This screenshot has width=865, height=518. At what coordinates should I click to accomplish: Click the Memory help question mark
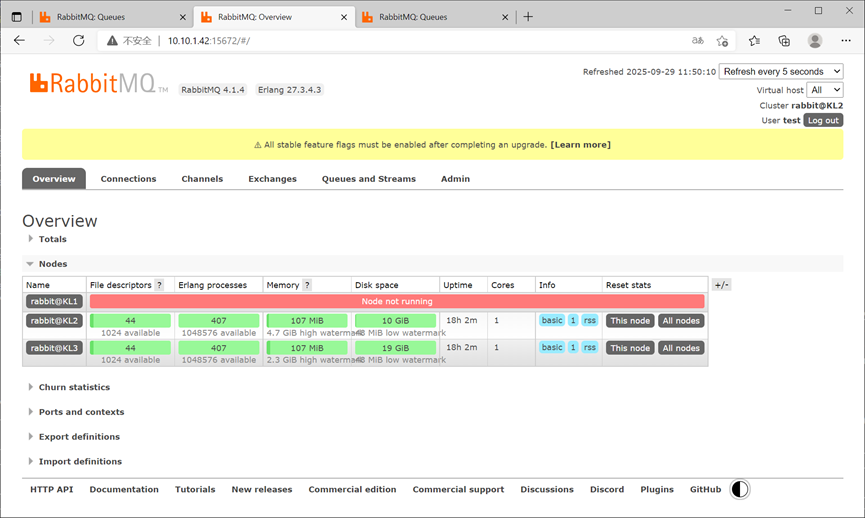click(x=307, y=285)
